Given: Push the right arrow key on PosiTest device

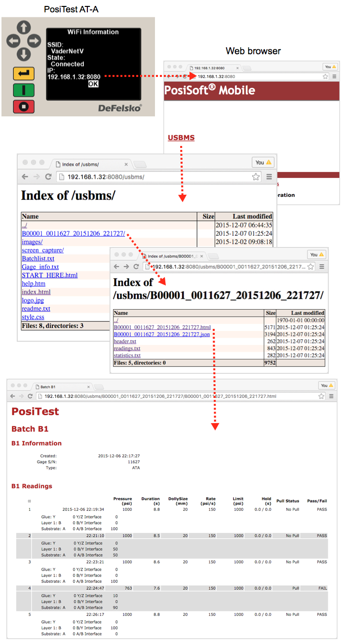Looking at the screenshot, I should click(34, 40).
